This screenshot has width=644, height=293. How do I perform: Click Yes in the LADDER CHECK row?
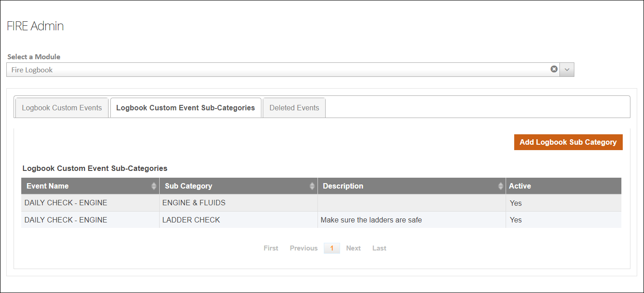pos(516,220)
